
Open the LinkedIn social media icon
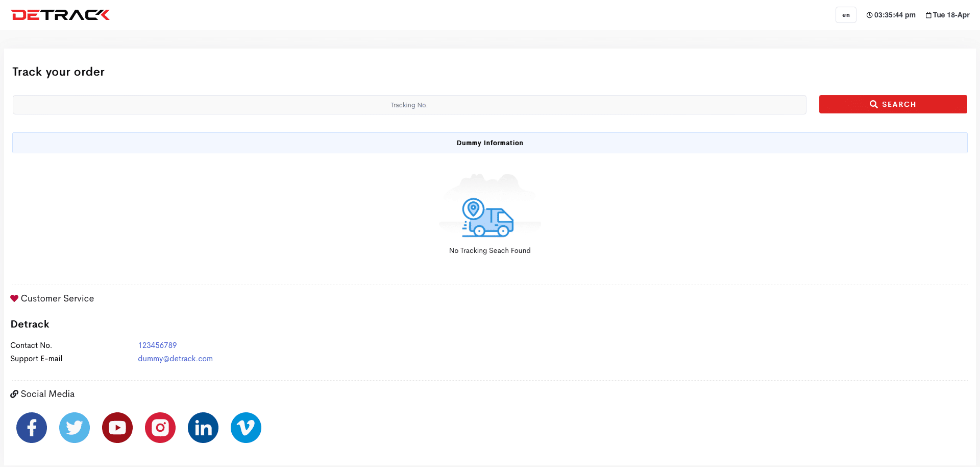pyautogui.click(x=203, y=428)
